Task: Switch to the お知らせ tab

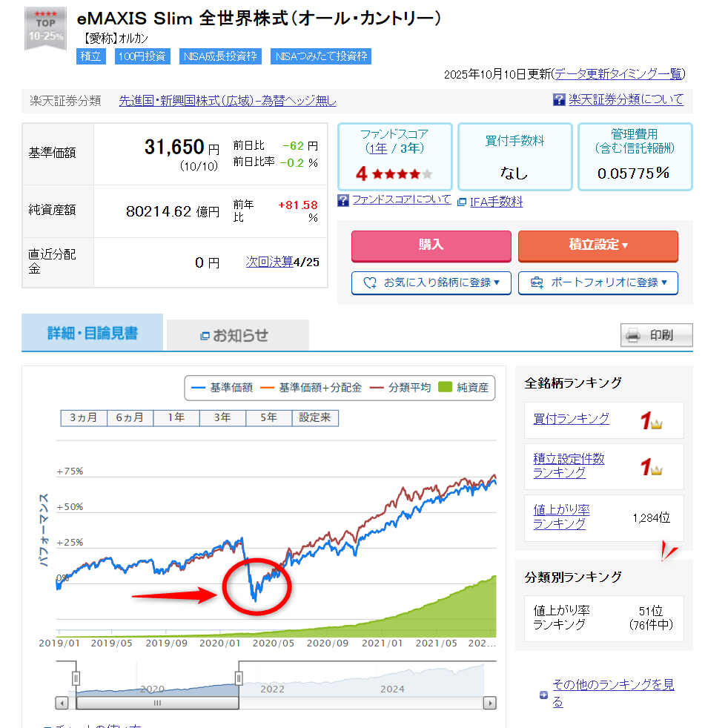Action: click(237, 335)
